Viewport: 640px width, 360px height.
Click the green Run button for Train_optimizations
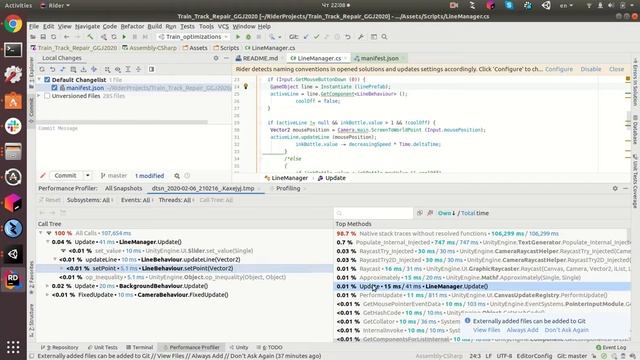tap(238, 37)
